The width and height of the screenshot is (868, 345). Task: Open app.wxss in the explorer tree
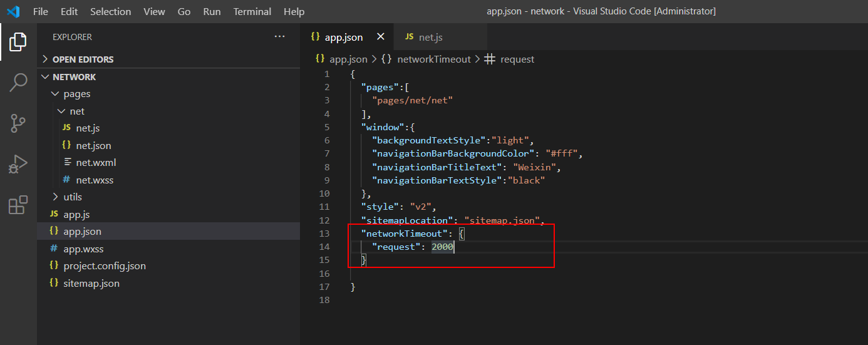coord(168,249)
